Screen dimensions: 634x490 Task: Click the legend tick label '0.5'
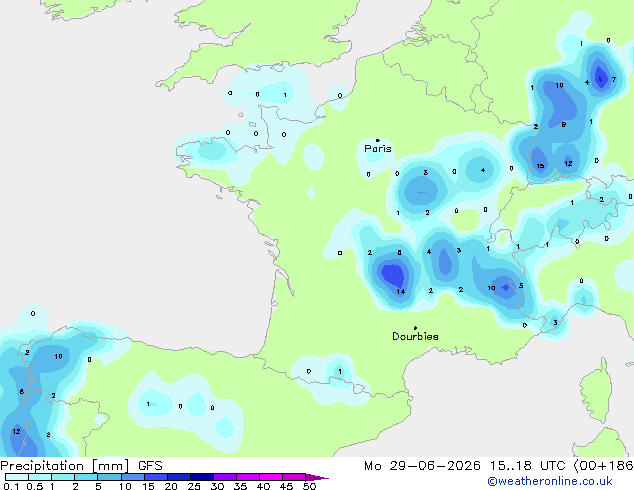[34, 486]
